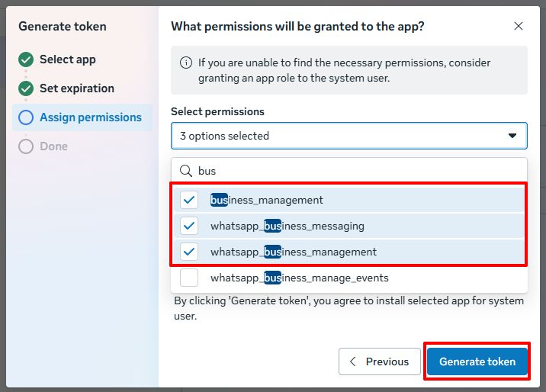The width and height of the screenshot is (546, 392).
Task: Close the dialog with the X icon
Action: point(519,26)
